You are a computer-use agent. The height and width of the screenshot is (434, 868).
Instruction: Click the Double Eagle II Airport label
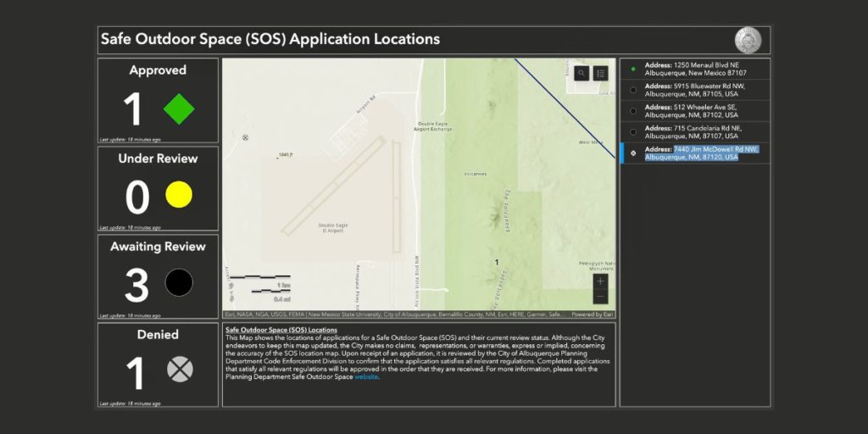[331, 227]
